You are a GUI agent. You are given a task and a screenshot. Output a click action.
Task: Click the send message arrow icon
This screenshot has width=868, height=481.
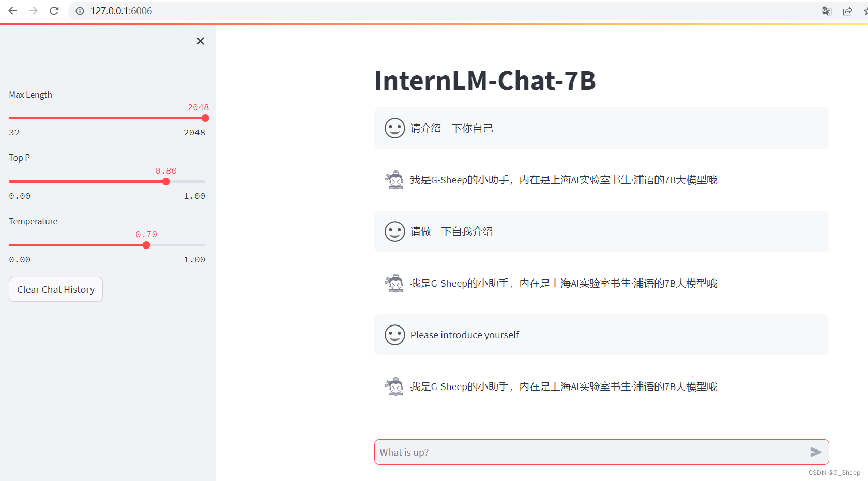point(816,452)
